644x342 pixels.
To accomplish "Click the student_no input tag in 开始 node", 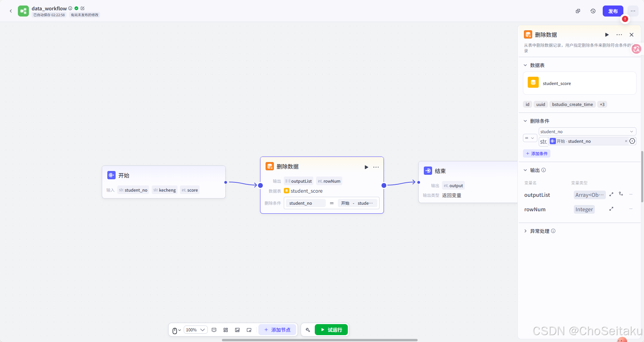I will point(133,190).
